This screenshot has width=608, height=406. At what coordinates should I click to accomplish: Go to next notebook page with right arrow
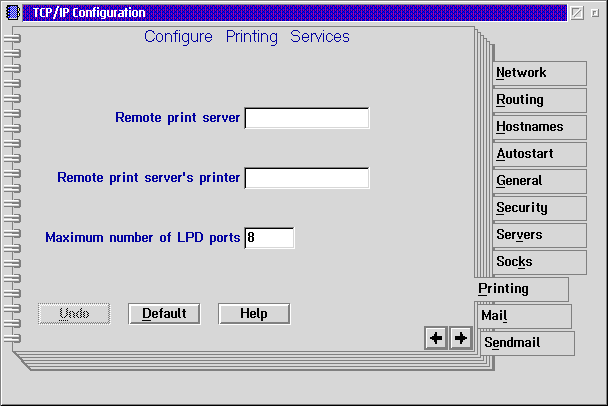(460, 339)
